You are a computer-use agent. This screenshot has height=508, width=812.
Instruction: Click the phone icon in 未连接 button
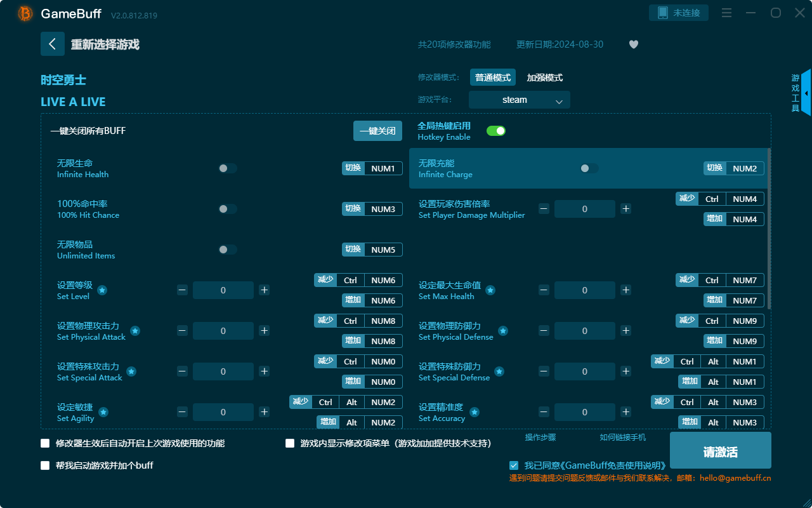point(664,12)
